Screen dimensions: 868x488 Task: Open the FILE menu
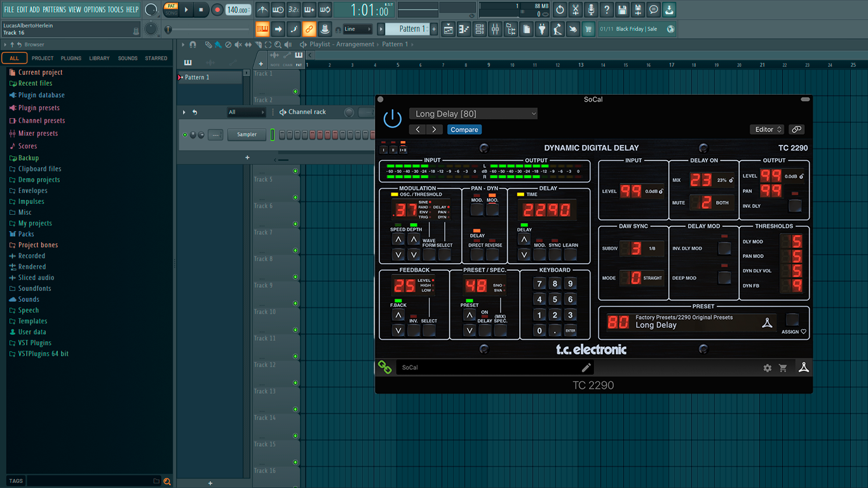click(x=9, y=10)
